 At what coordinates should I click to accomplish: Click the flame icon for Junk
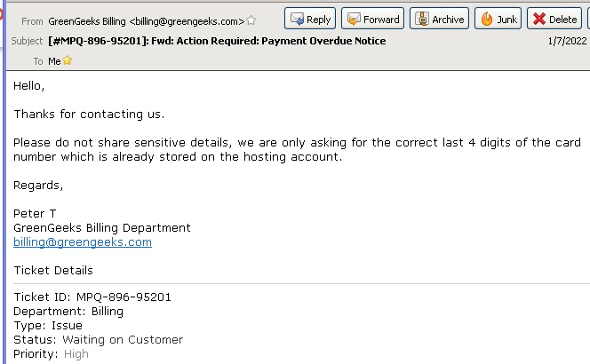point(487,19)
